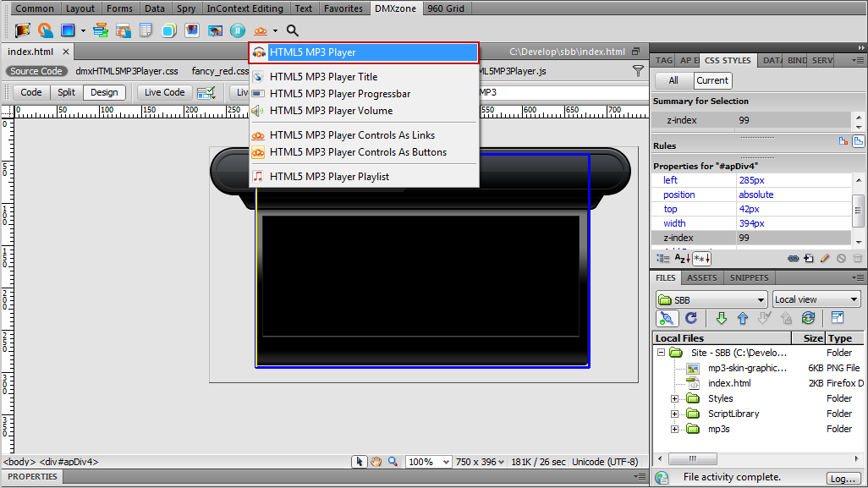Click the file activity globe icon
868x488 pixels.
click(x=662, y=478)
